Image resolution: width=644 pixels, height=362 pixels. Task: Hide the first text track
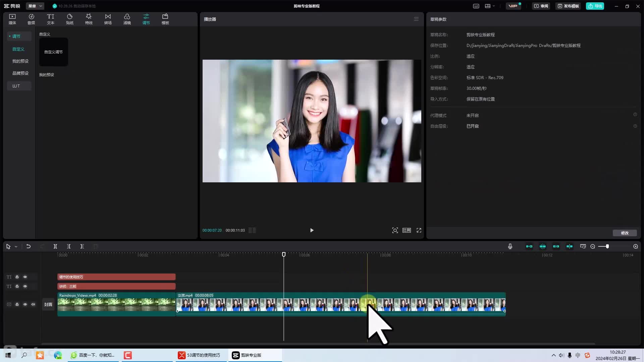click(25, 277)
